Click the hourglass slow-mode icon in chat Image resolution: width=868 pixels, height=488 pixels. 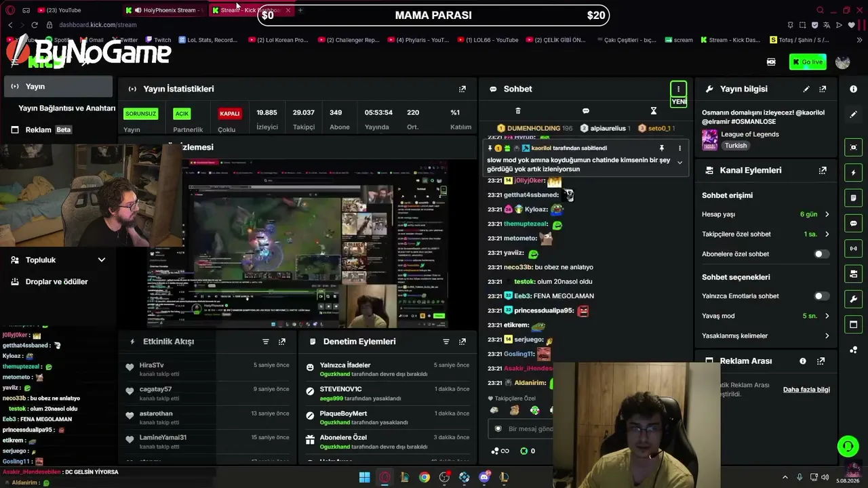click(654, 111)
